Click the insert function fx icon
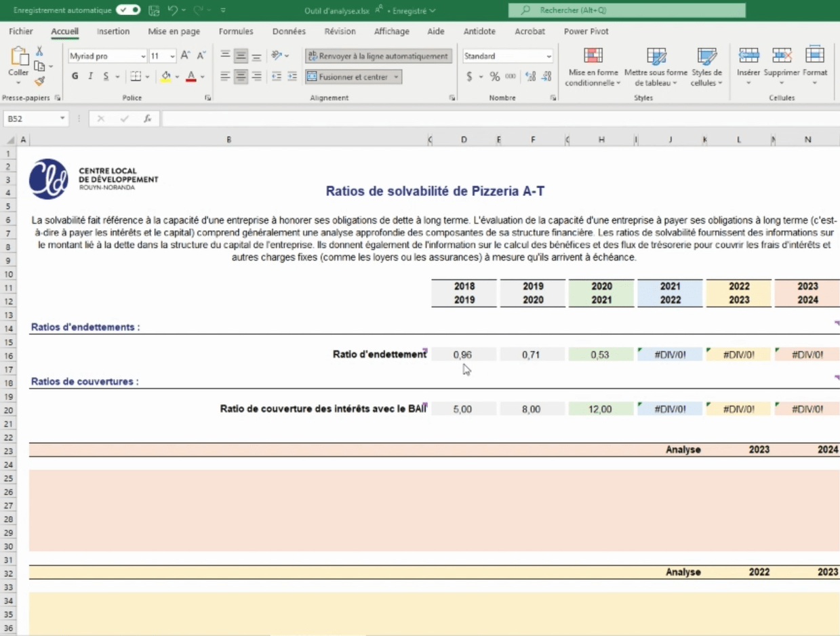Image resolution: width=840 pixels, height=636 pixels. [147, 119]
